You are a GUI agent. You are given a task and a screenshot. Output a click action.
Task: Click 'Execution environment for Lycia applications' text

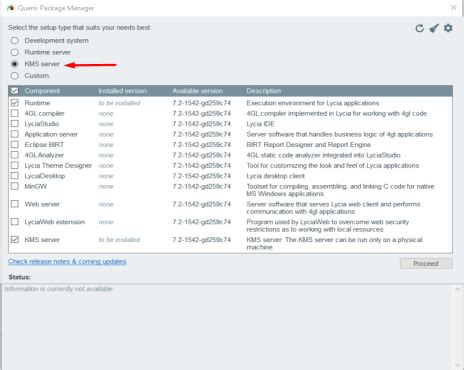pyautogui.click(x=313, y=103)
